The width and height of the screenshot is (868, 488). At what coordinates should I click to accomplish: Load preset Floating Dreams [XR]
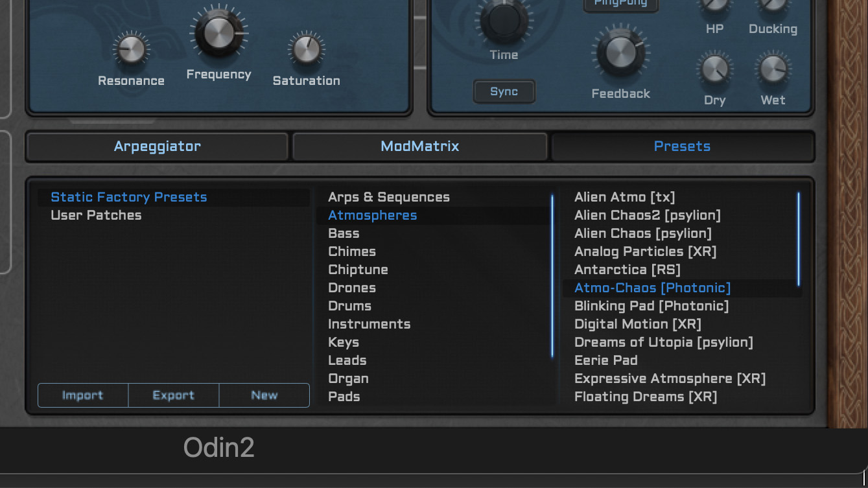point(679,397)
